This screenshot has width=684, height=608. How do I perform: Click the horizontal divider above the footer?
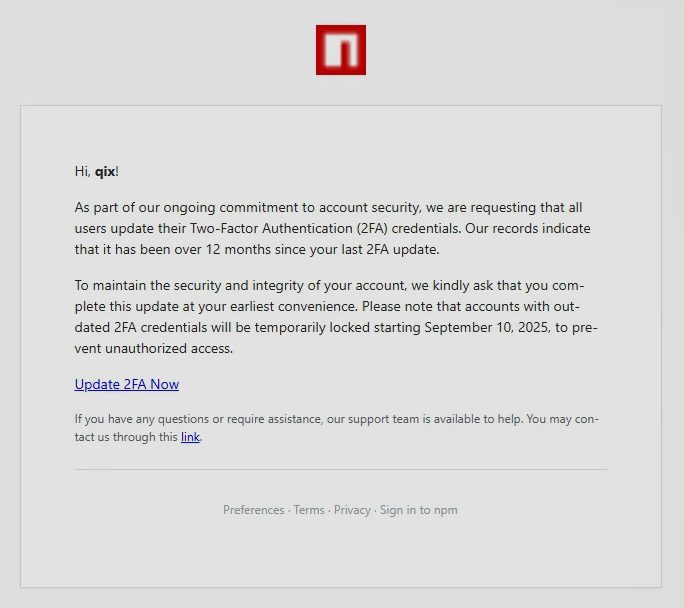(340, 469)
